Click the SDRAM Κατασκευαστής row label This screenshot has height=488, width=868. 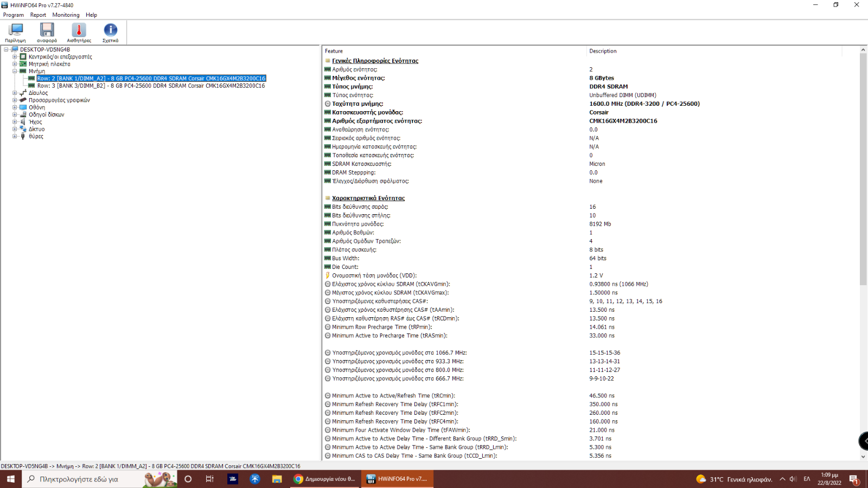tap(361, 164)
